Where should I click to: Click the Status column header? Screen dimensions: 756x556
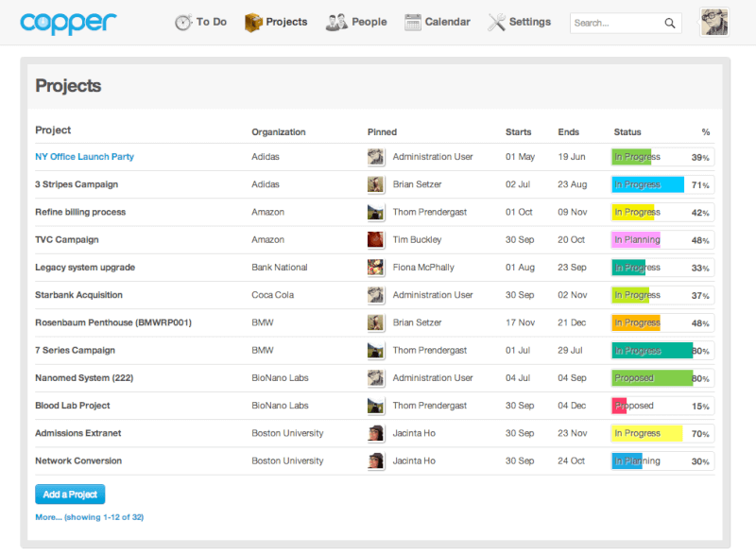tap(627, 132)
